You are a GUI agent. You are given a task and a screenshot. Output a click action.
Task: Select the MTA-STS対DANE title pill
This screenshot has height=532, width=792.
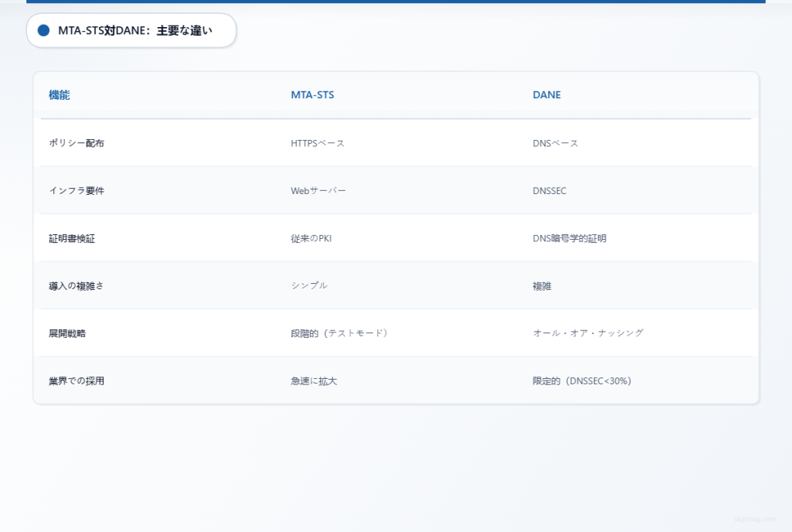tap(130, 30)
